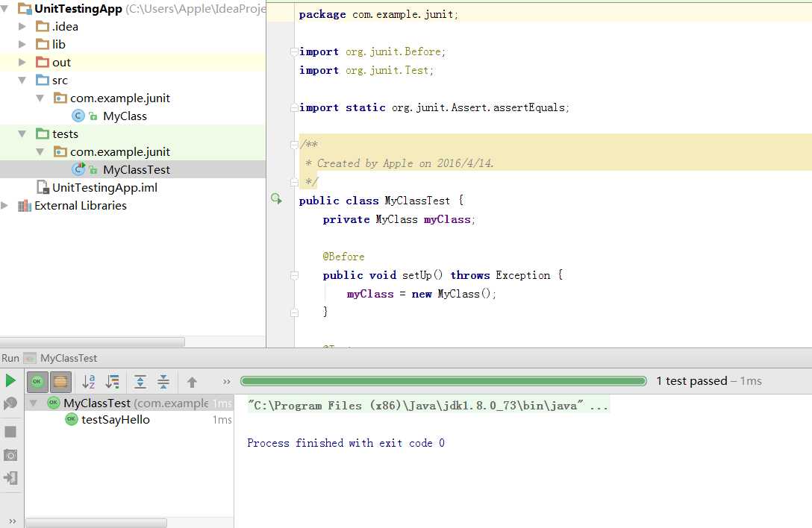Click the MyClassTest class icon in tree
Viewport: 812px width, 528px height.
click(78, 169)
